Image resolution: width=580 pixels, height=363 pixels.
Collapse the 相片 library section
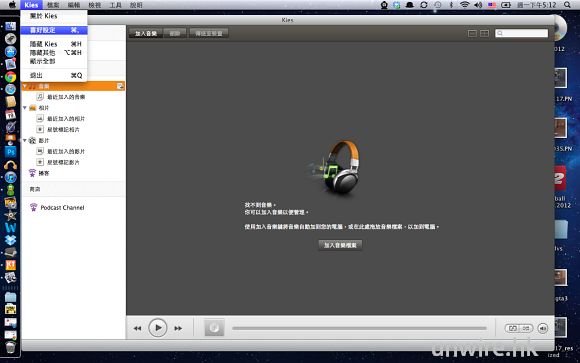click(25, 108)
